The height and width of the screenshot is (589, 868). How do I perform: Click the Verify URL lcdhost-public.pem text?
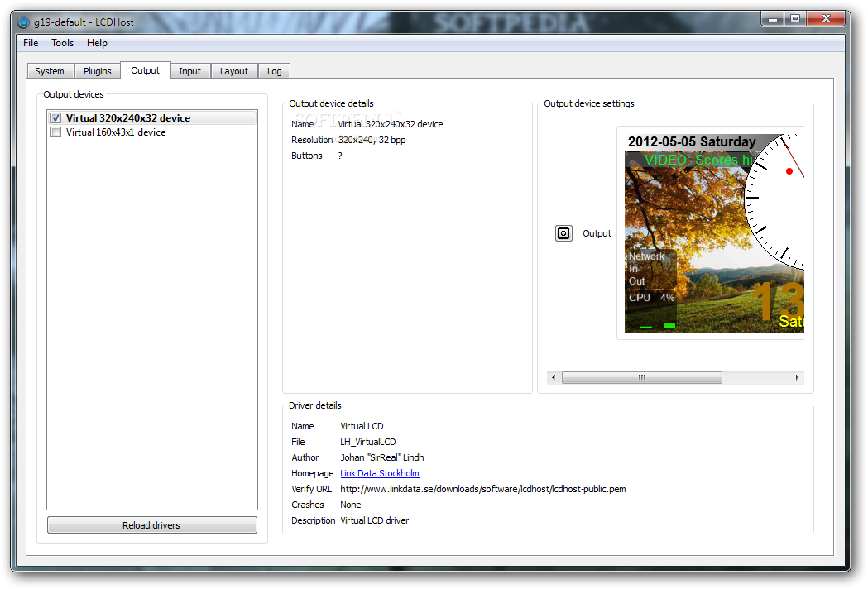[483, 489]
